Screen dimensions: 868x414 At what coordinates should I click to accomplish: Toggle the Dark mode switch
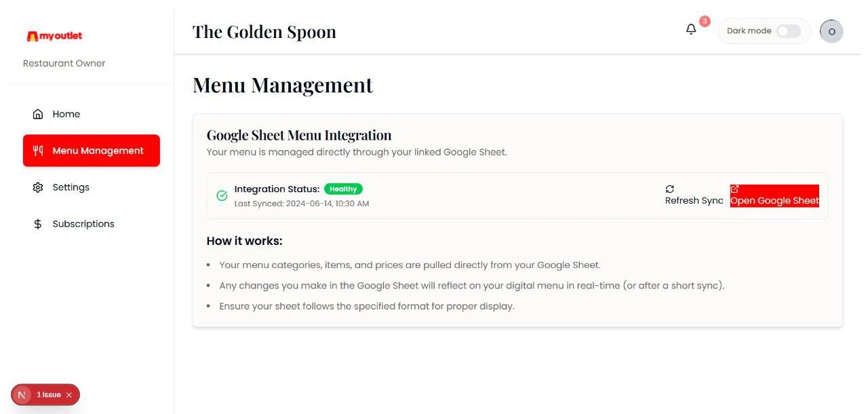coord(789,31)
